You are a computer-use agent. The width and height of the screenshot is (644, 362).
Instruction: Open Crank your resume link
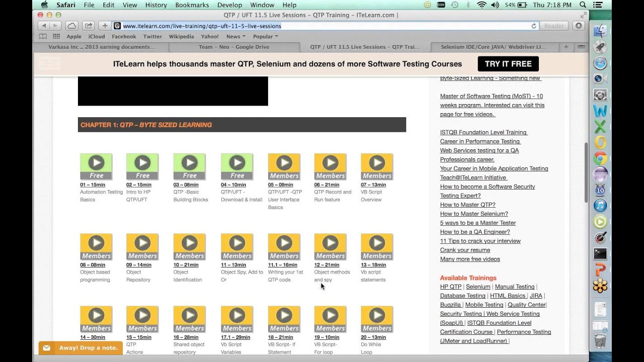click(x=465, y=250)
